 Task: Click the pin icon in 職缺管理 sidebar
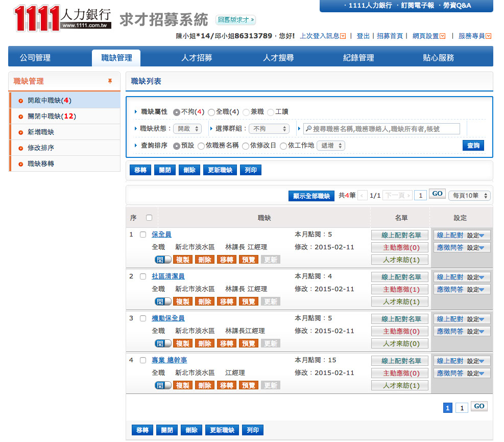click(x=110, y=81)
